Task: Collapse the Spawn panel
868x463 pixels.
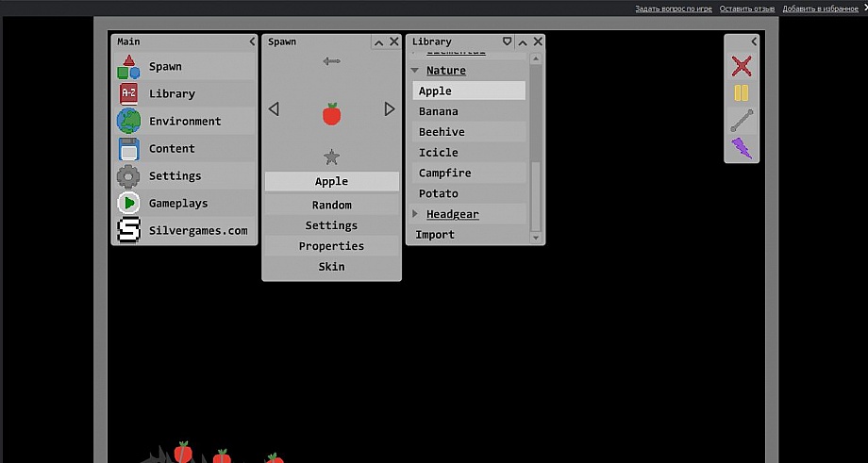Action: (378, 42)
